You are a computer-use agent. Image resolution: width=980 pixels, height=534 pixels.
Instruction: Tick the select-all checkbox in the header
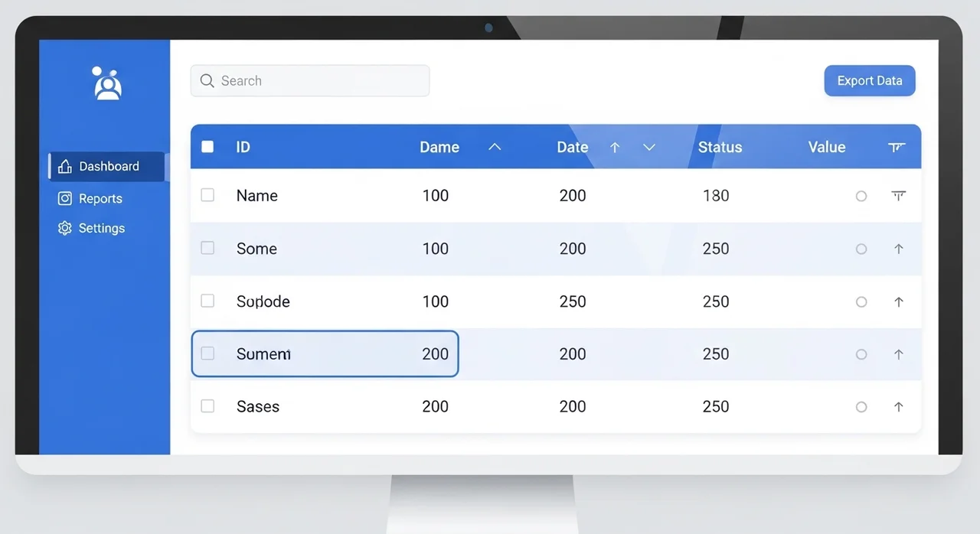[x=207, y=147]
